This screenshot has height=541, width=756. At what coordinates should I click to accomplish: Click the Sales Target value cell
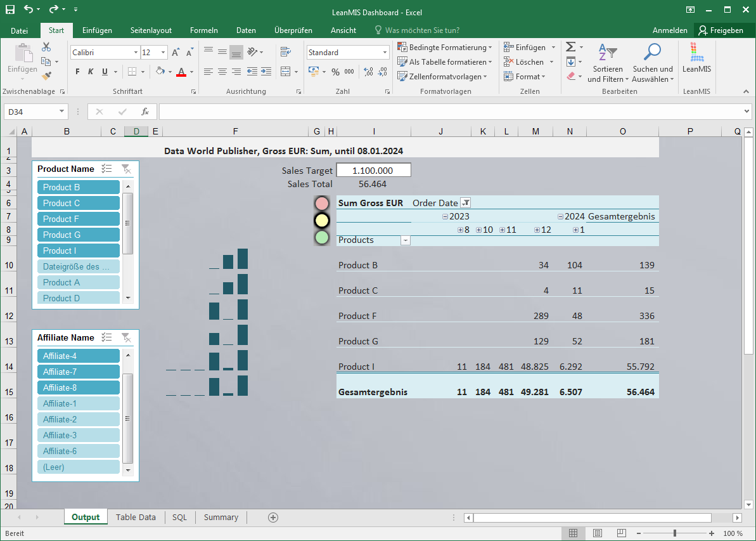tap(373, 171)
